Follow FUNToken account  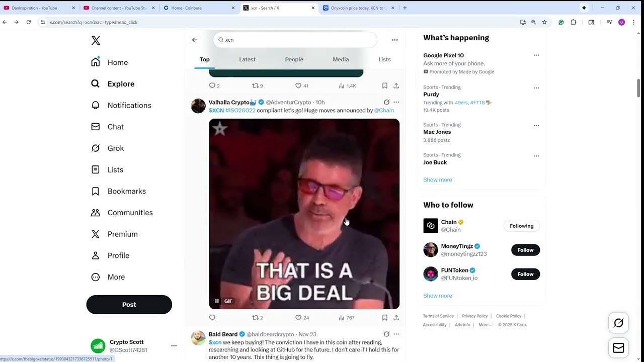click(x=525, y=274)
